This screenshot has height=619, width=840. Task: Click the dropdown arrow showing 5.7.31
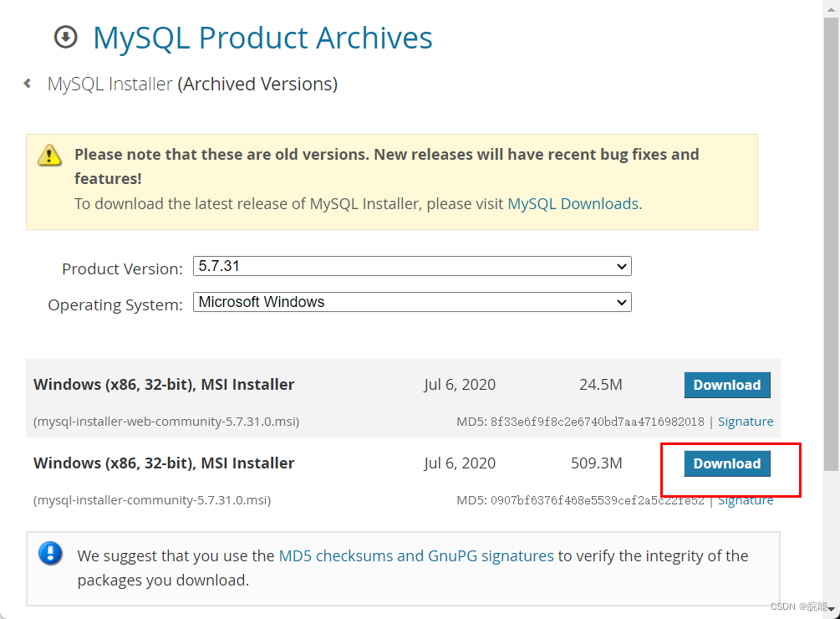[x=622, y=266]
